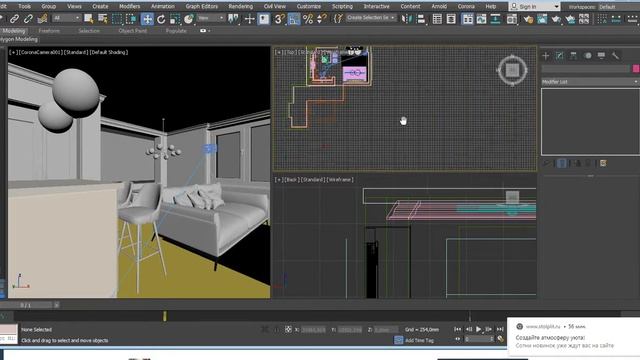Open the Modifiers menu

(129, 7)
